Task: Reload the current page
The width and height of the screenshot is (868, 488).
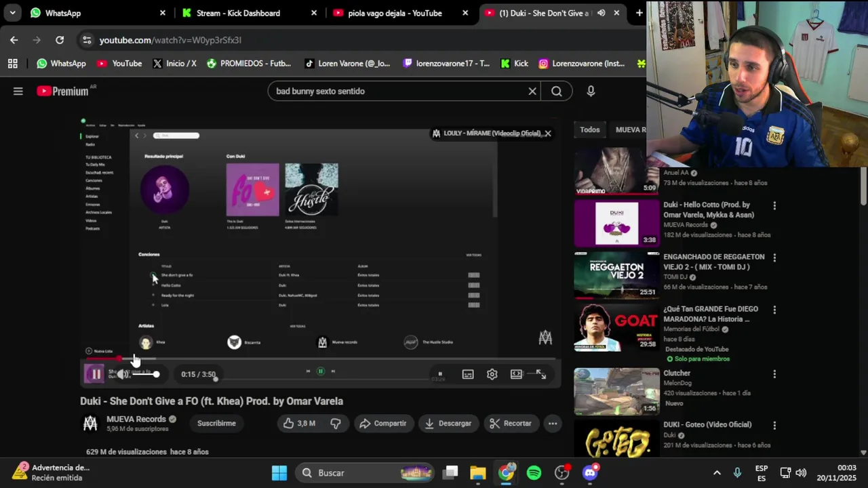Action: click(x=60, y=40)
